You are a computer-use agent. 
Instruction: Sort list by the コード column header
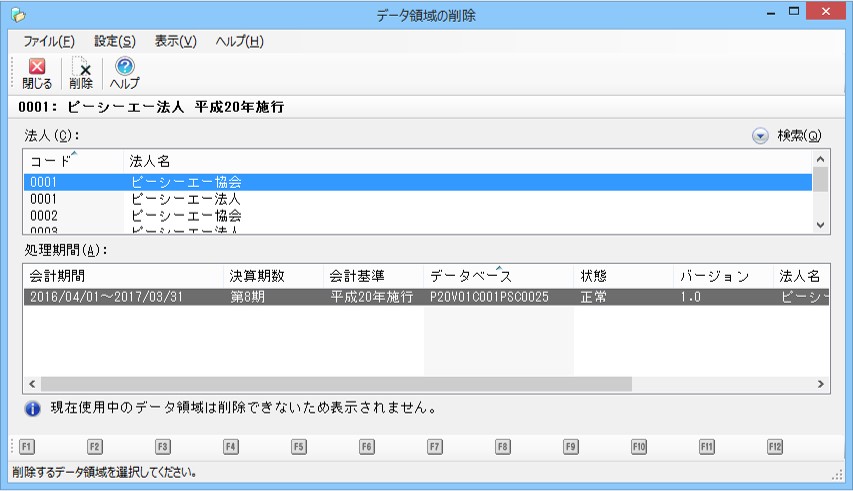pyautogui.click(x=72, y=160)
